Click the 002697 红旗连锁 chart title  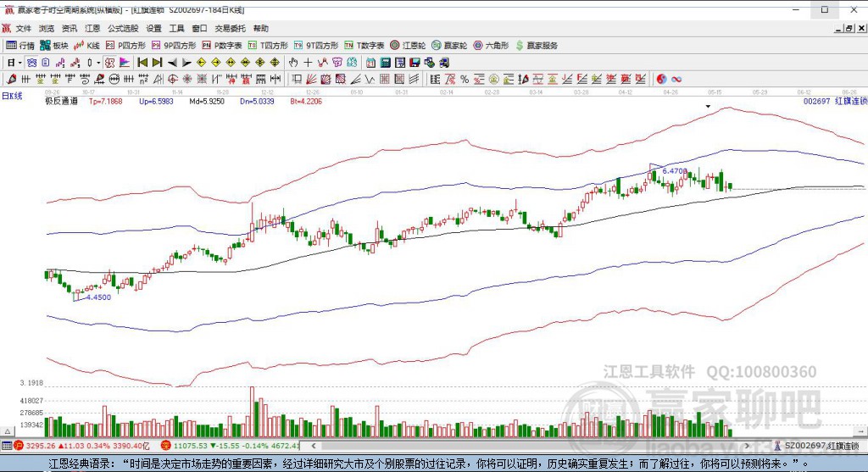[x=835, y=101]
